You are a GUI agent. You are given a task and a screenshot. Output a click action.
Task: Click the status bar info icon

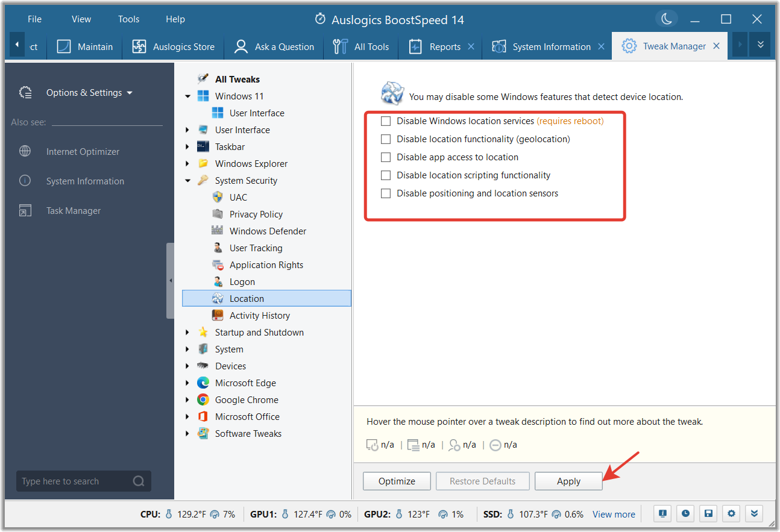click(662, 514)
